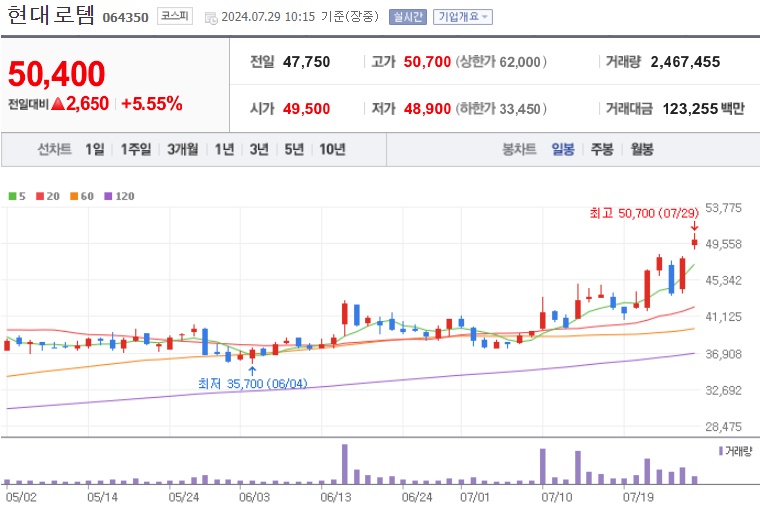
Task: Click the lower limit value 33,450
Action: (x=520, y=109)
